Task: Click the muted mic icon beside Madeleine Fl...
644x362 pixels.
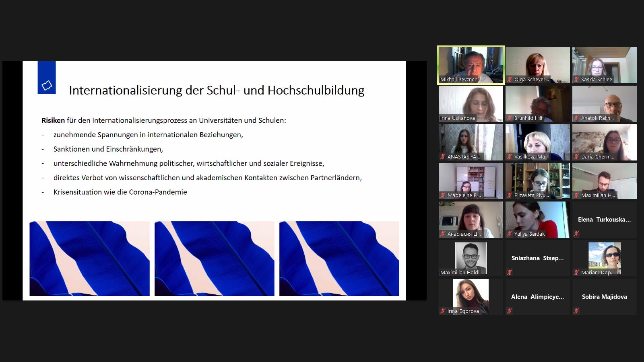Action: click(443, 195)
